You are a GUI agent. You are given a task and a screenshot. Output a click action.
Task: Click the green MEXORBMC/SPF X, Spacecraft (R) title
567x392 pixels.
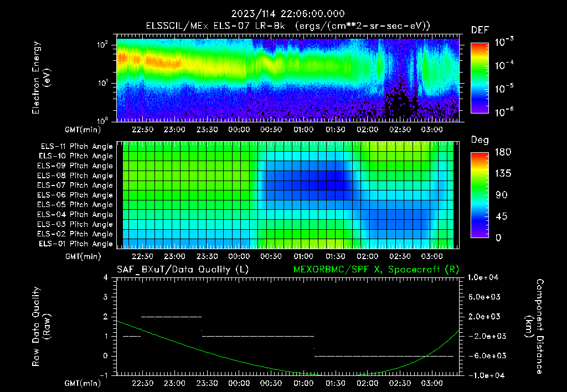(x=376, y=270)
